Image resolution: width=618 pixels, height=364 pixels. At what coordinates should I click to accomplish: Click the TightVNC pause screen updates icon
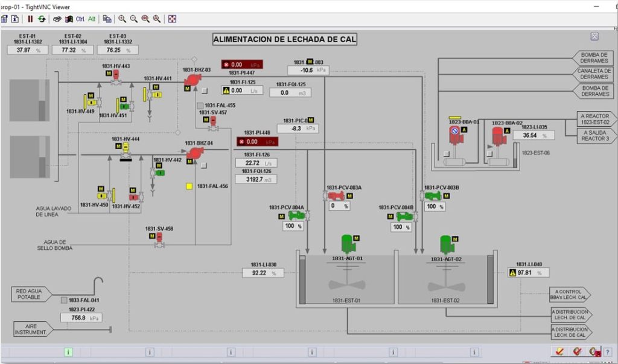coord(30,19)
